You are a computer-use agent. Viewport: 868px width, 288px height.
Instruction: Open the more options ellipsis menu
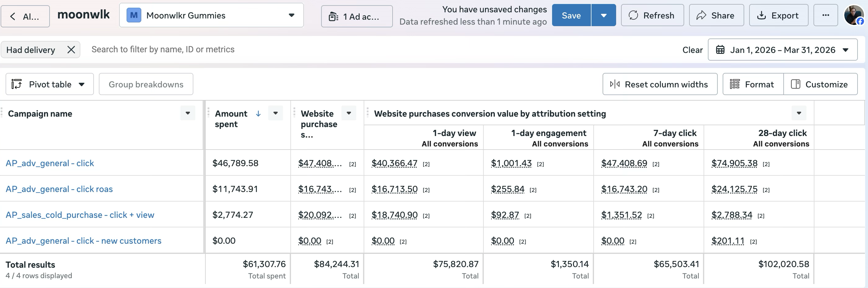pos(826,15)
